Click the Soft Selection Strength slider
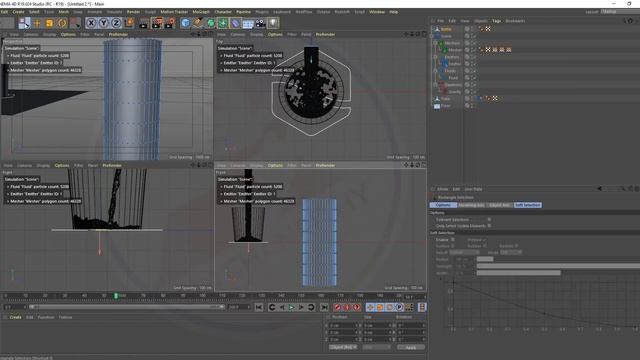 (x=558, y=266)
